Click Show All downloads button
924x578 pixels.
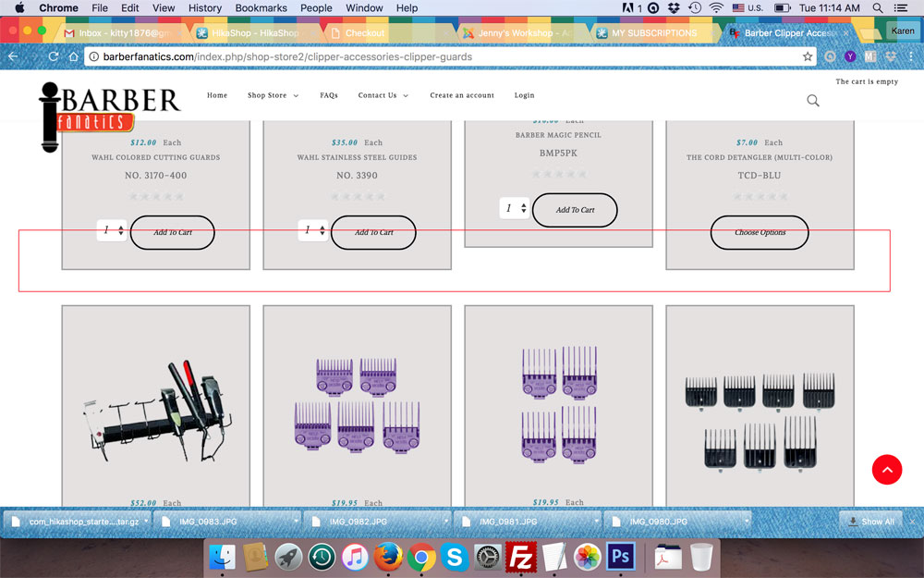(x=871, y=522)
